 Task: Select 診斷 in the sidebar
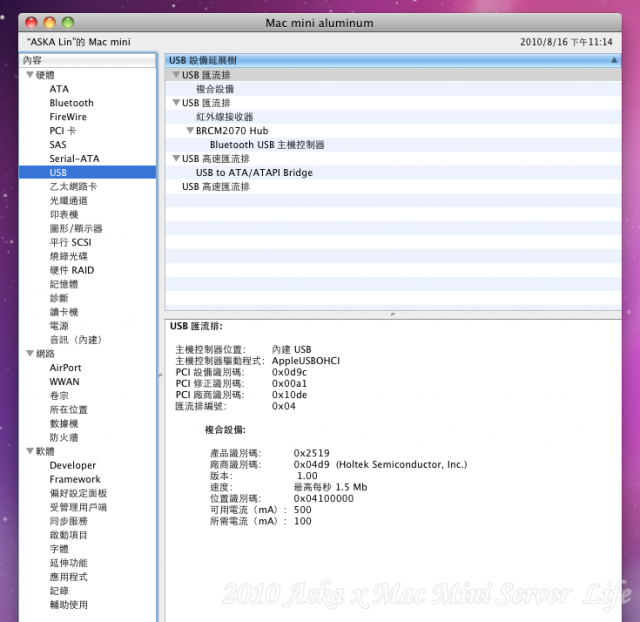[x=59, y=298]
